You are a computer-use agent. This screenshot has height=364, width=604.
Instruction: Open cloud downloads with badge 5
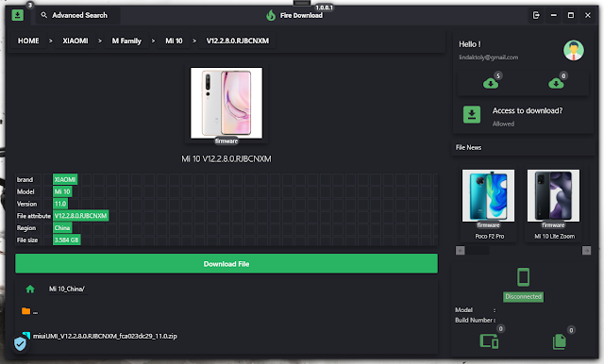pos(491,83)
